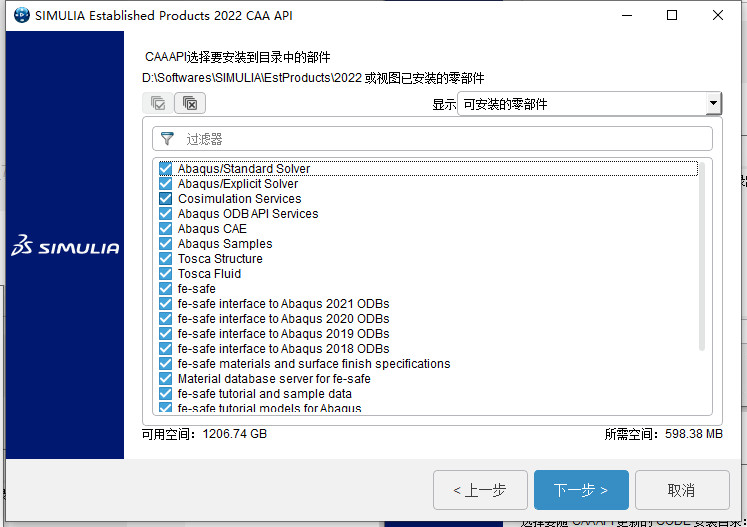Close the SIMULIA installer window
This screenshot has width=747, height=527.
click(x=717, y=15)
